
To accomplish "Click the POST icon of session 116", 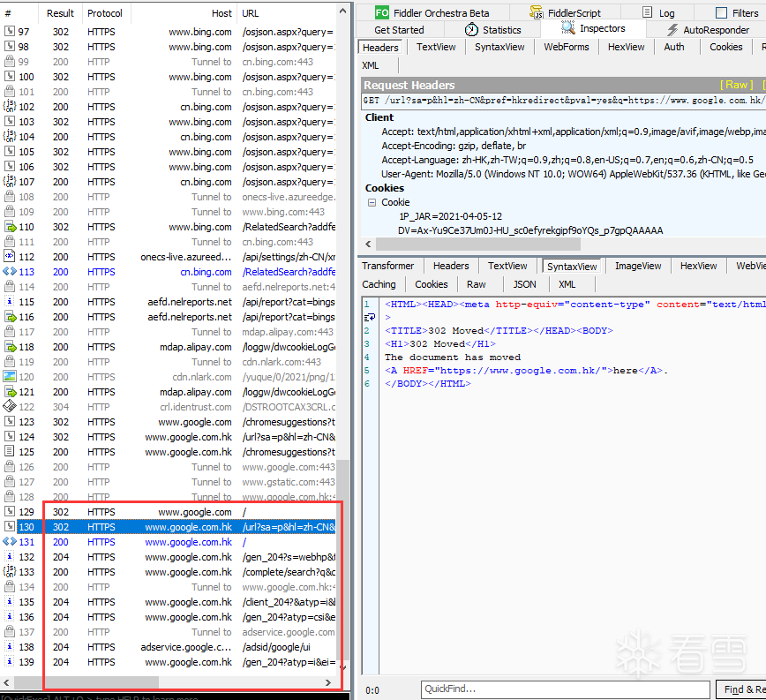I will (x=10, y=317).
